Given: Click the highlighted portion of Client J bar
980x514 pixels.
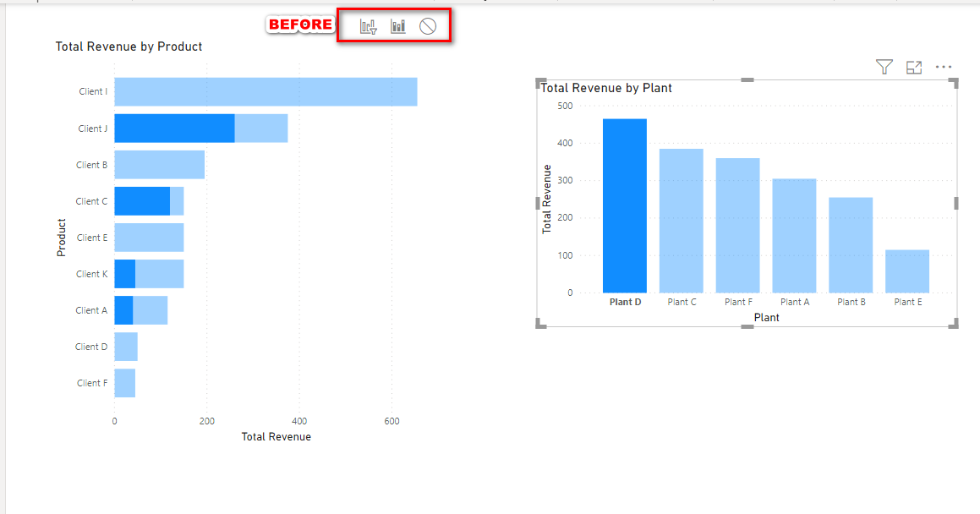Looking at the screenshot, I should [x=174, y=128].
